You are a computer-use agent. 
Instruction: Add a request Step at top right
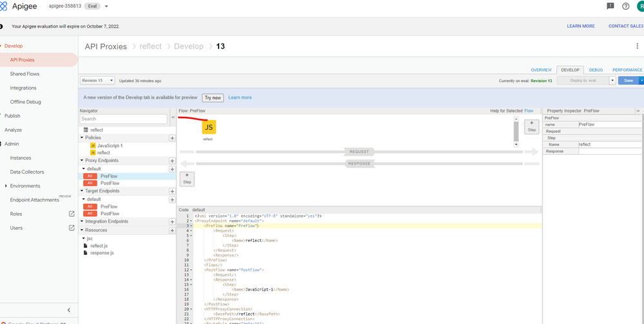531,127
